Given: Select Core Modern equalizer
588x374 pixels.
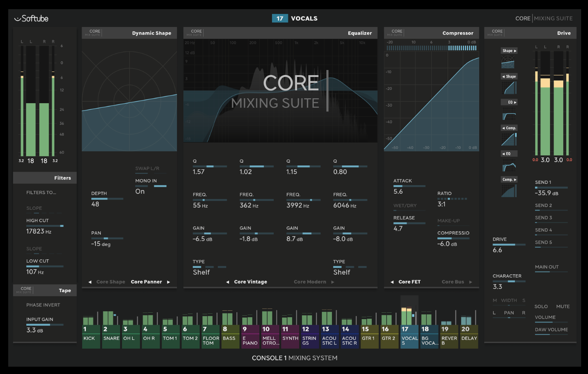Looking at the screenshot, I should point(310,282).
